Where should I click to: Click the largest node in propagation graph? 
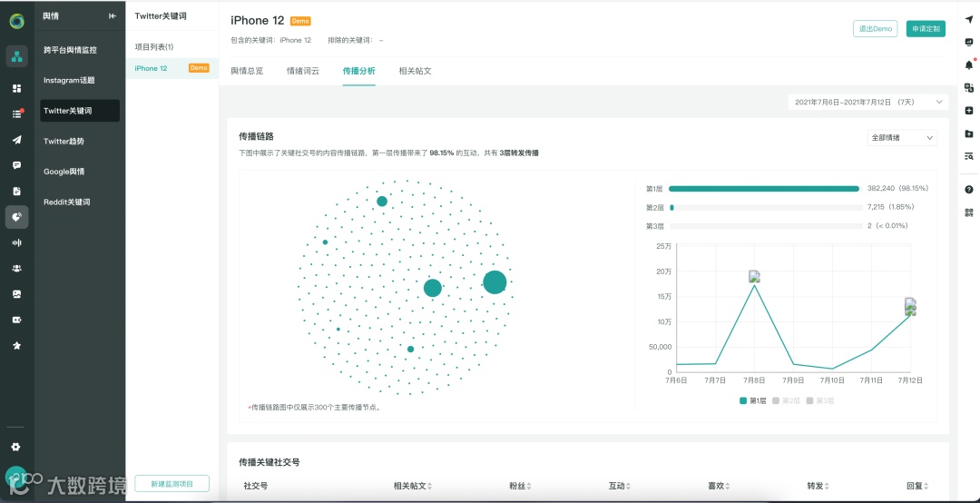[x=495, y=282]
